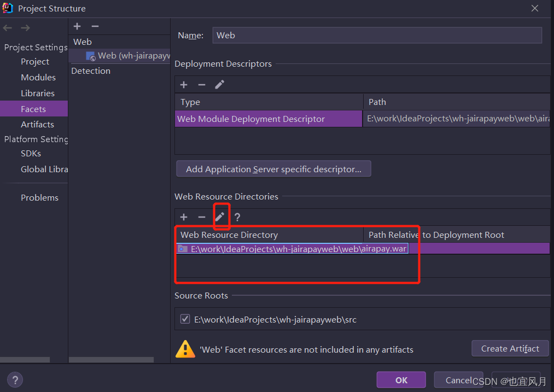Click the Create Artifact button
The width and height of the screenshot is (554, 392).
point(510,349)
